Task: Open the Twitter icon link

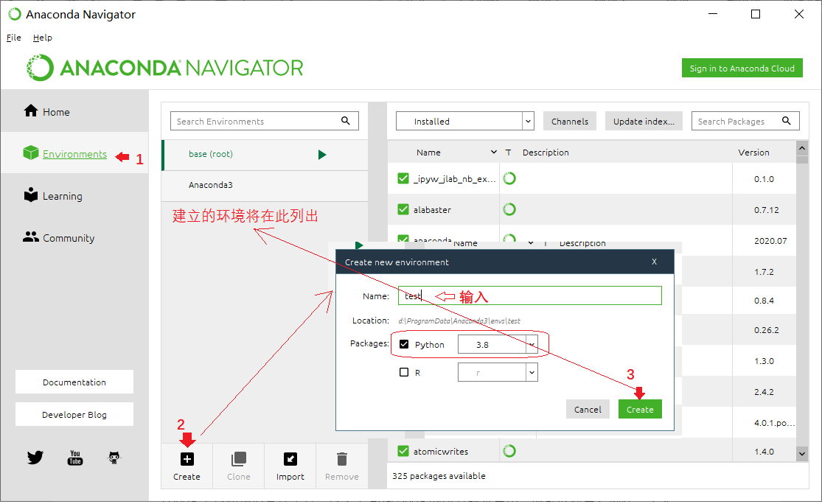Action: (x=35, y=458)
